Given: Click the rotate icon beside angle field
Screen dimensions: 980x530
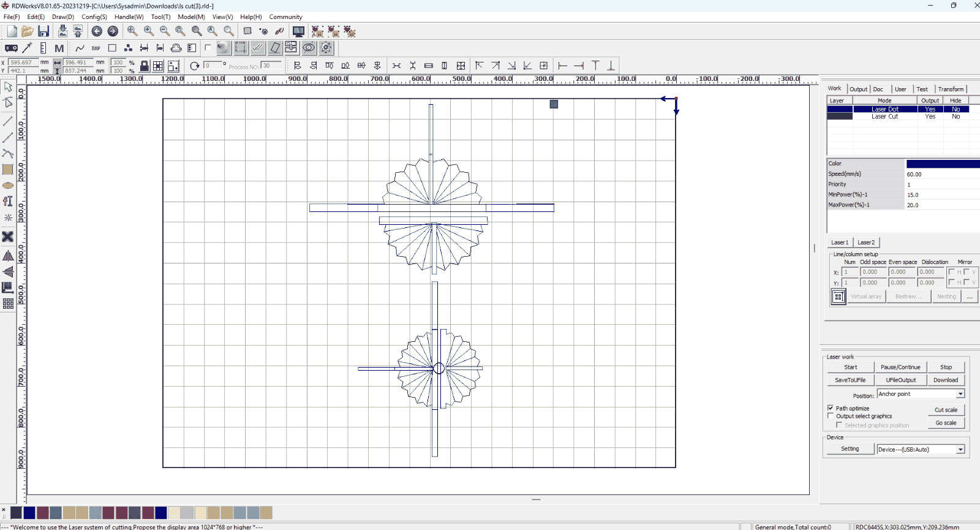Looking at the screenshot, I should (x=195, y=66).
